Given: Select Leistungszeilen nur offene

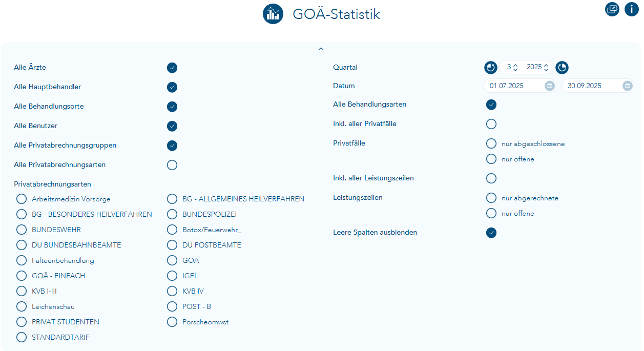Looking at the screenshot, I should click(491, 213).
